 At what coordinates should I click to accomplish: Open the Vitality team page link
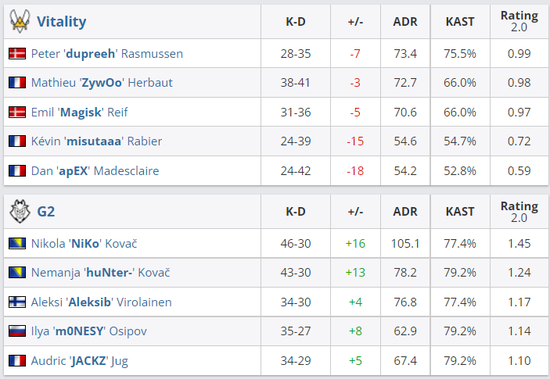tap(61, 21)
